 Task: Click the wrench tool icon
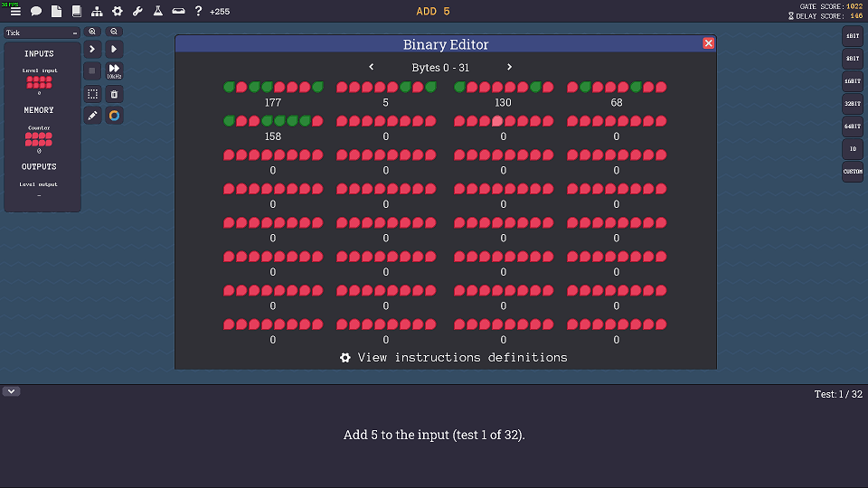point(137,11)
